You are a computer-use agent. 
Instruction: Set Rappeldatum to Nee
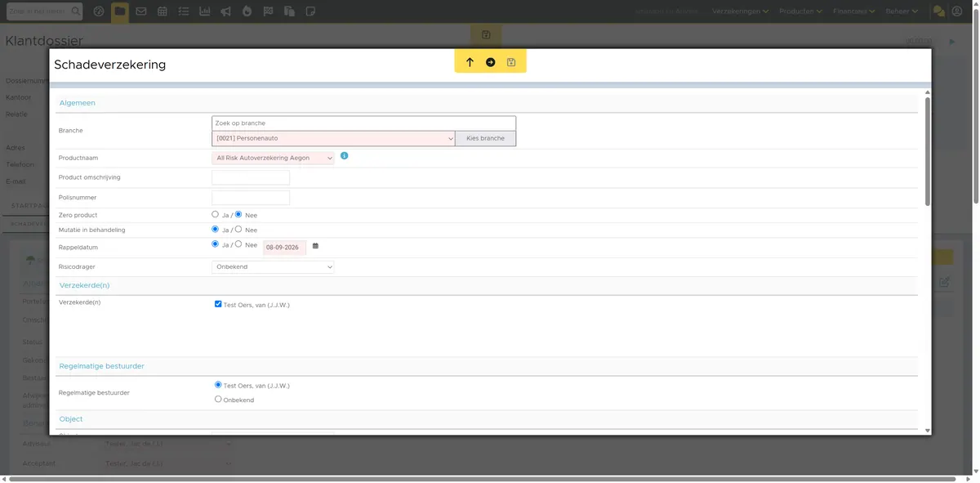pyautogui.click(x=238, y=244)
